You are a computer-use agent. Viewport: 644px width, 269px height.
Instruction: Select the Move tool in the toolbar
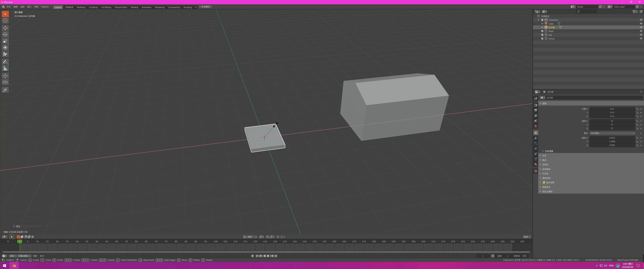pos(5,28)
